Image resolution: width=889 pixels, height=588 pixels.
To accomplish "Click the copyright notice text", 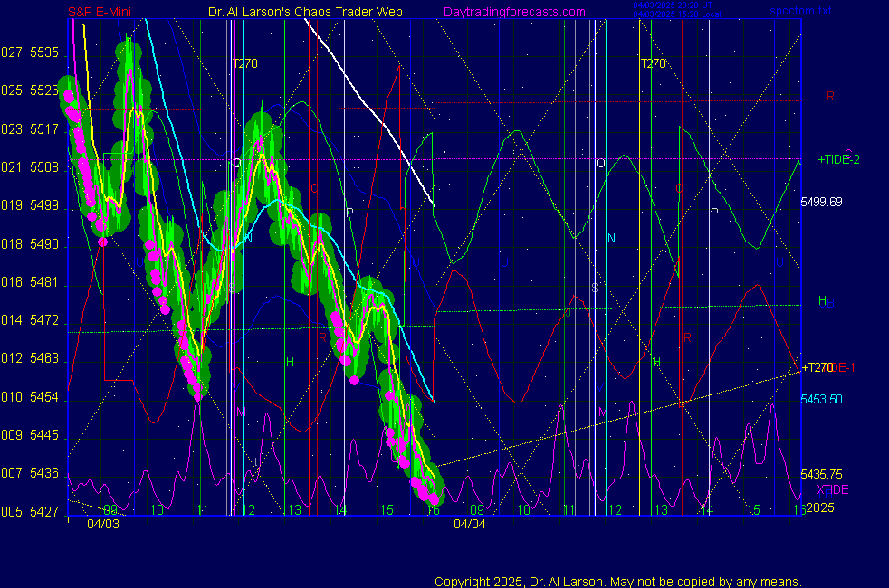I will pos(617,582).
